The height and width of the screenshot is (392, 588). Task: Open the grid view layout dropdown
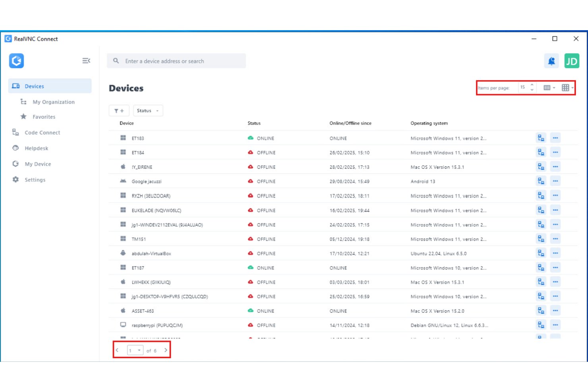tap(567, 88)
